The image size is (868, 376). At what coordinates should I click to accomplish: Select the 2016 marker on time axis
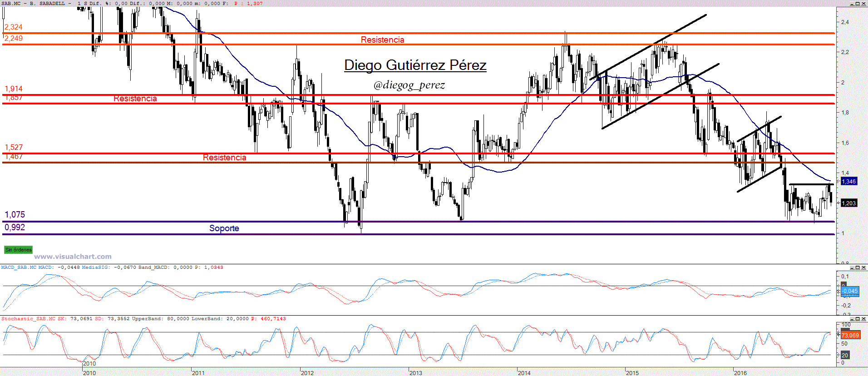(x=740, y=373)
